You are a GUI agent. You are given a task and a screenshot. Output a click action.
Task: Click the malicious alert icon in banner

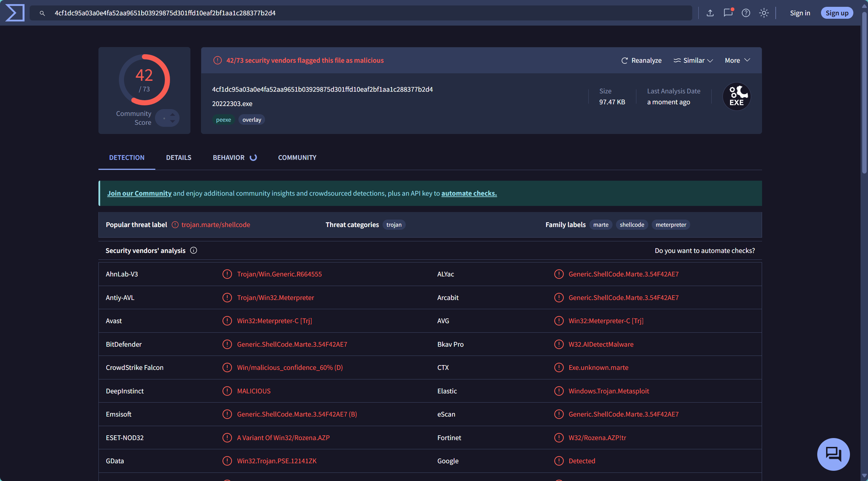[x=217, y=60]
